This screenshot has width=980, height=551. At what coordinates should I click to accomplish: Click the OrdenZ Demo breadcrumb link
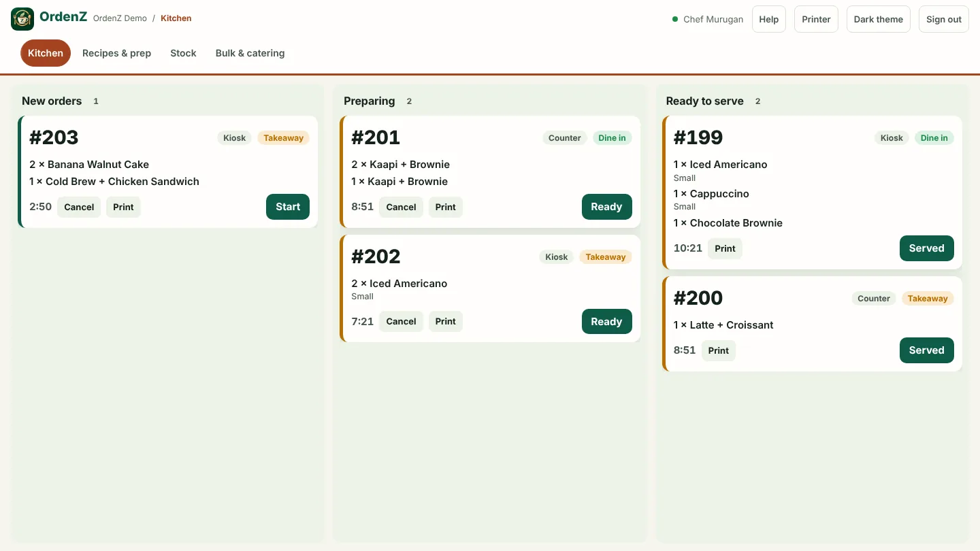pos(120,18)
